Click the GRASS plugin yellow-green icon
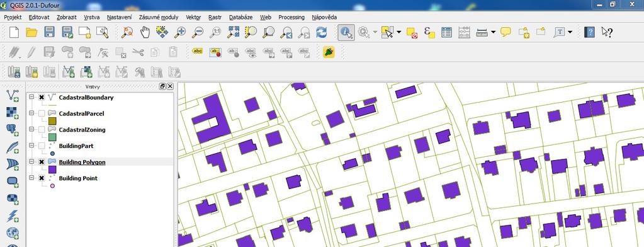 tap(329, 52)
